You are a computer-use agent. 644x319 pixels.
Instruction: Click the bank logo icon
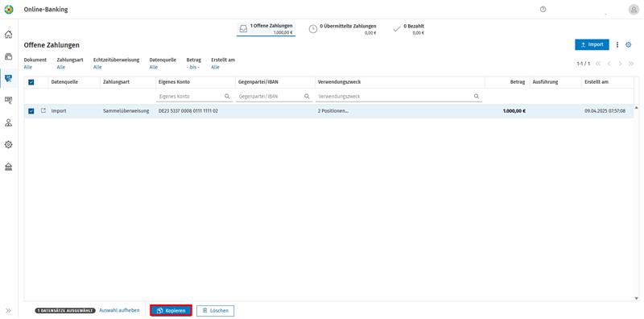(x=9, y=10)
